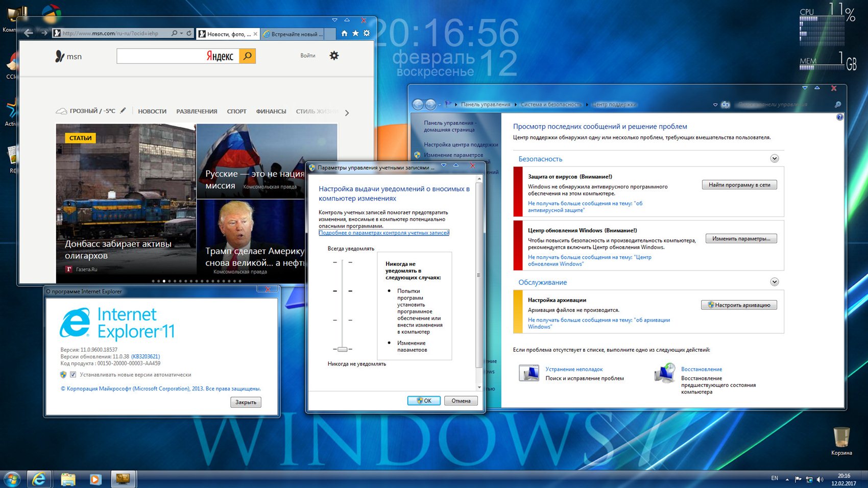Show hidden tray icons arrow

tap(787, 479)
